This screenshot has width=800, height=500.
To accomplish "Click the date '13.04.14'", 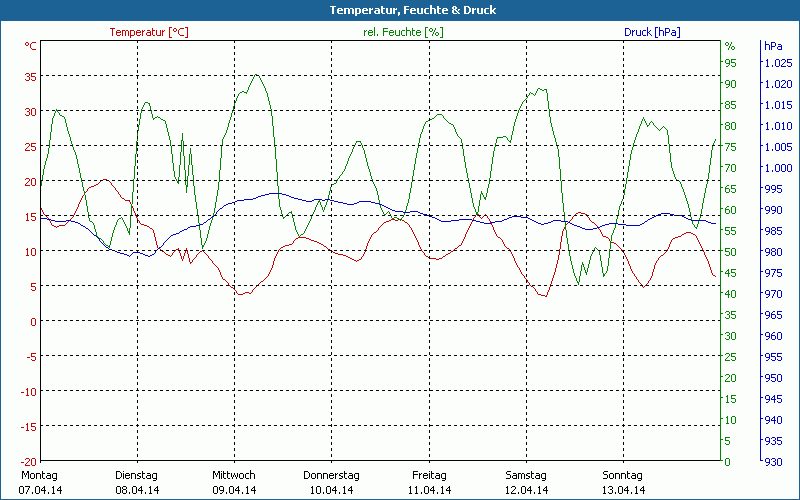I will click(x=623, y=490).
